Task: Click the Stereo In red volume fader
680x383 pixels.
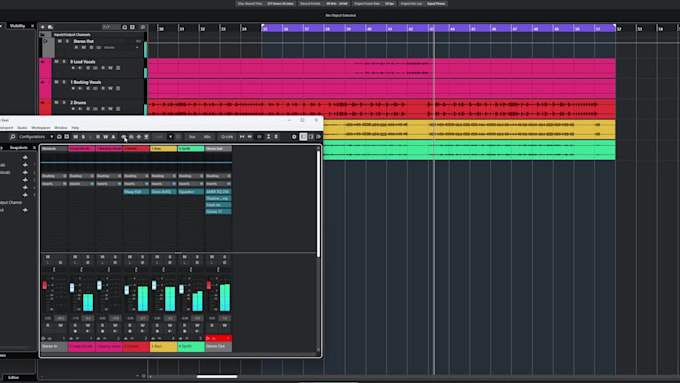Action: click(45, 285)
